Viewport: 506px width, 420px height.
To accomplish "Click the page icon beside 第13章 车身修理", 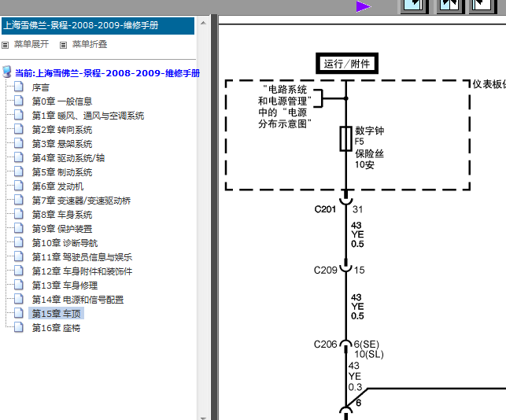I will pos(19,285).
